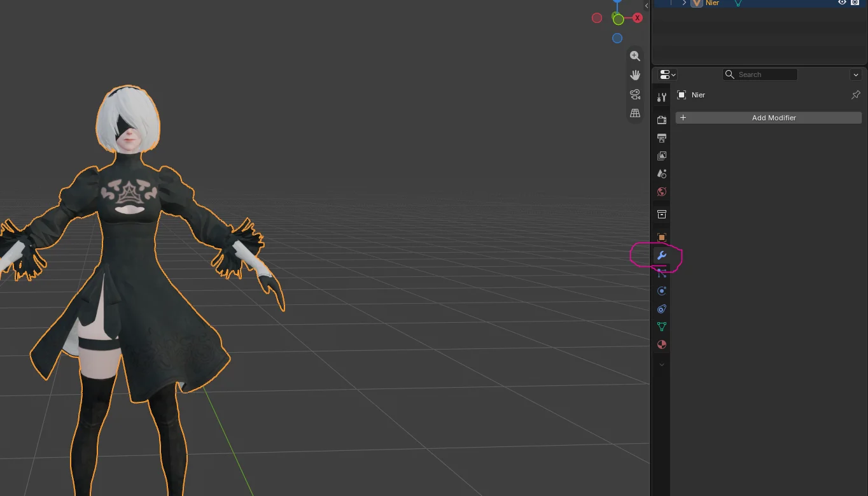This screenshot has height=496, width=868.
Task: Toggle the viewport sidebar arrow
Action: coord(647,6)
